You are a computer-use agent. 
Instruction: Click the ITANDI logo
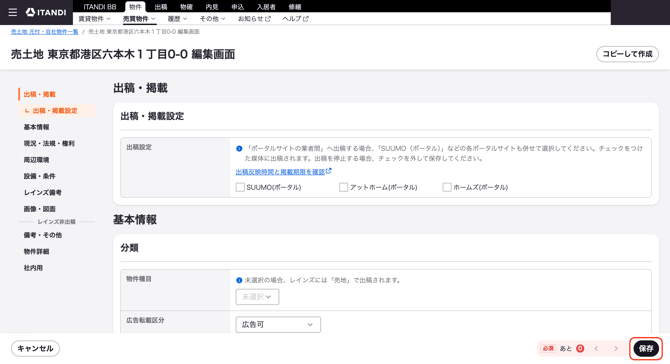46,12
